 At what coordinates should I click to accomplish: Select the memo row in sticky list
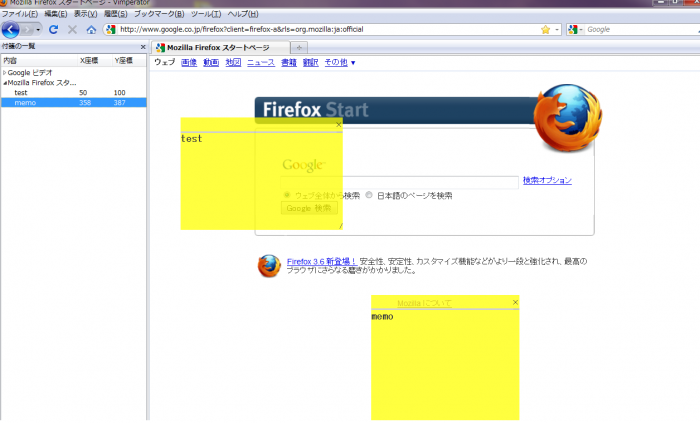coord(74,103)
